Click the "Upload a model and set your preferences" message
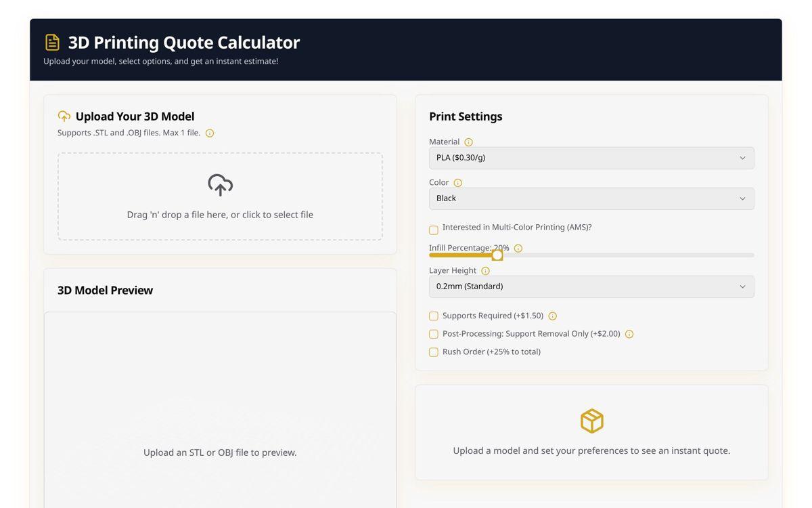The height and width of the screenshot is (508, 812). pyautogui.click(x=591, y=450)
